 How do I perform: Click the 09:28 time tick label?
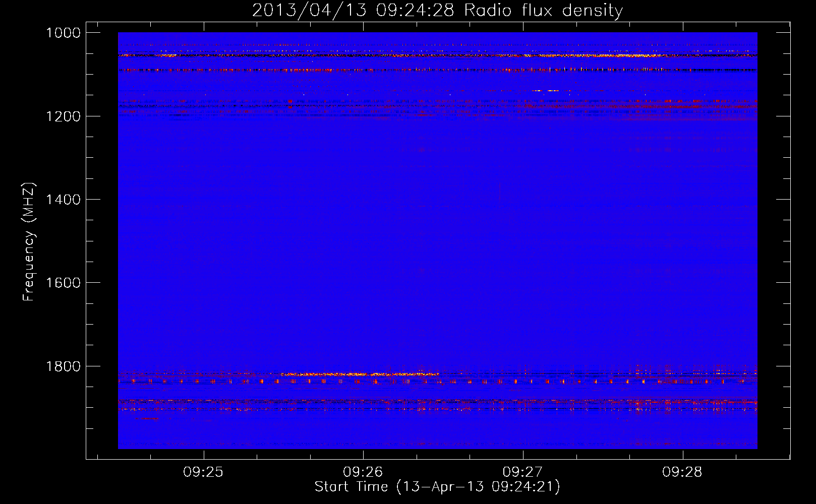[x=682, y=472]
